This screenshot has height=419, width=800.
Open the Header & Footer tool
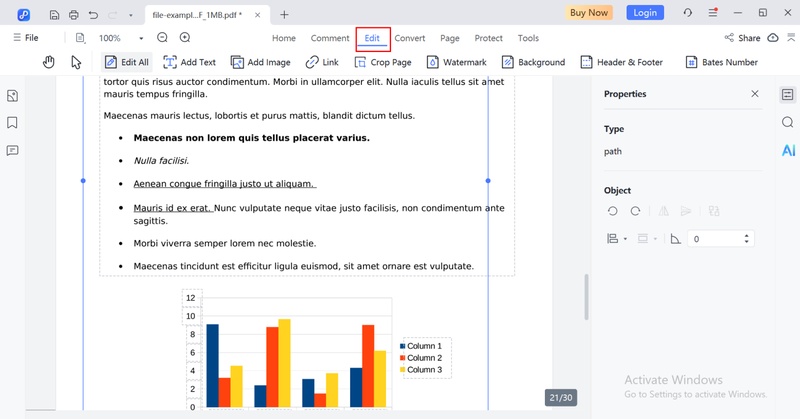click(x=621, y=62)
